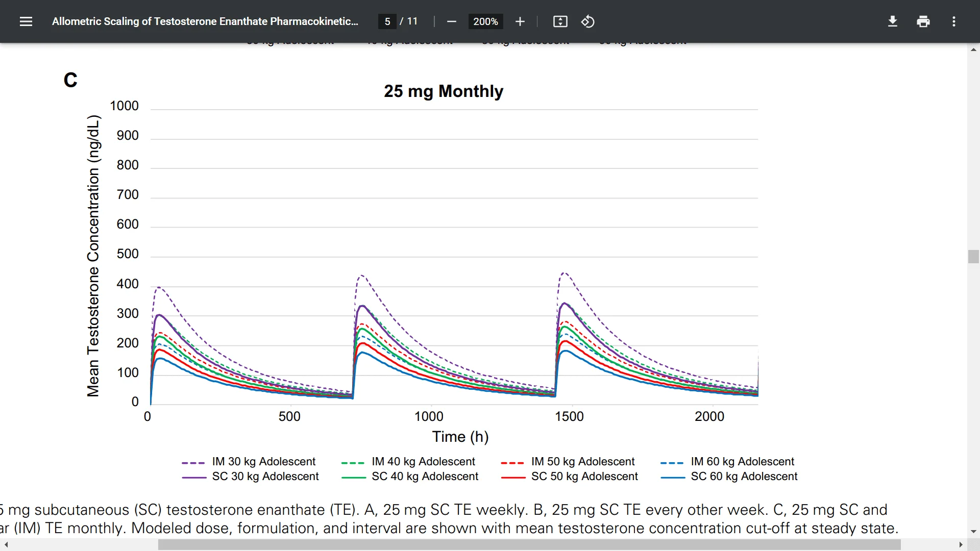Zoom out with the minus button

451,21
